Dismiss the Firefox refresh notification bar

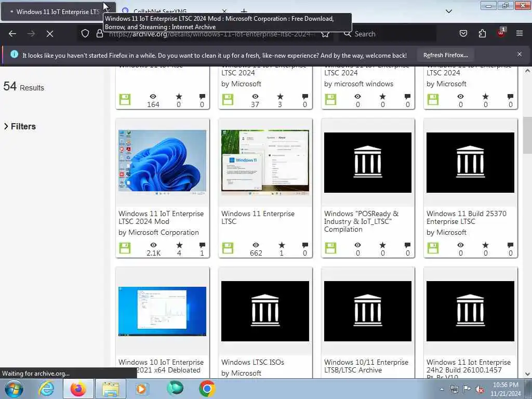(520, 54)
